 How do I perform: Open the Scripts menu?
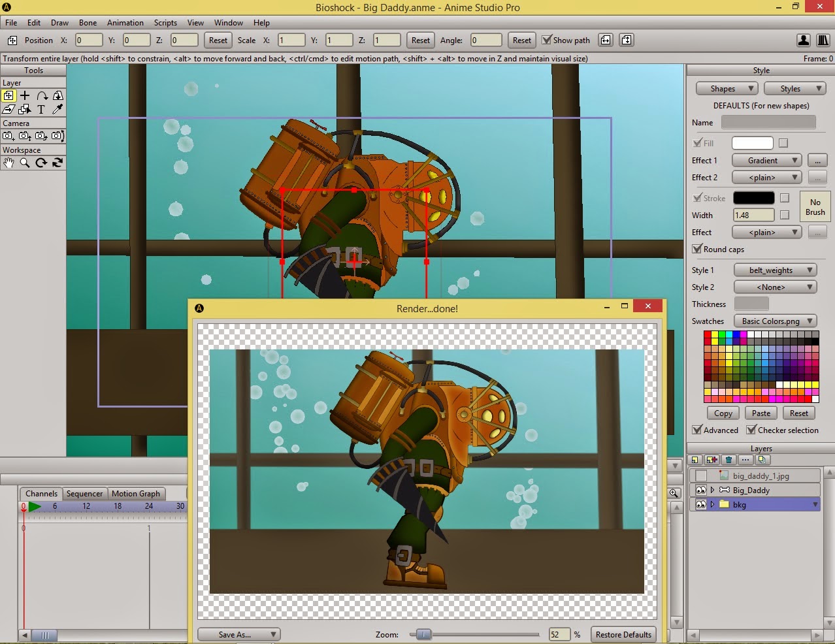165,22
